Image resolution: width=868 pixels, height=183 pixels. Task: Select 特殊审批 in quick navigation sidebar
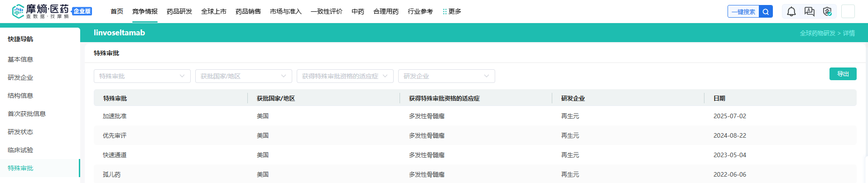coord(20,168)
